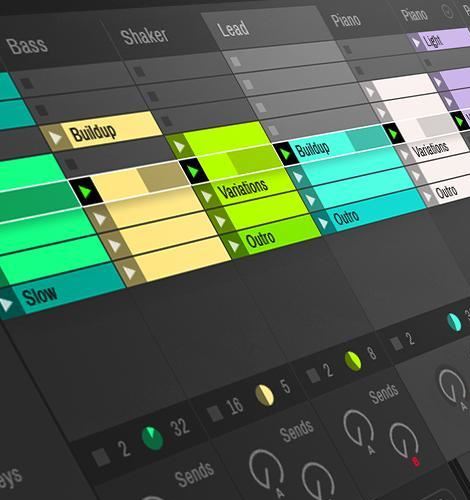Click the lime pie indicator beside 8
This screenshot has width=470, height=500.
[x=353, y=361]
